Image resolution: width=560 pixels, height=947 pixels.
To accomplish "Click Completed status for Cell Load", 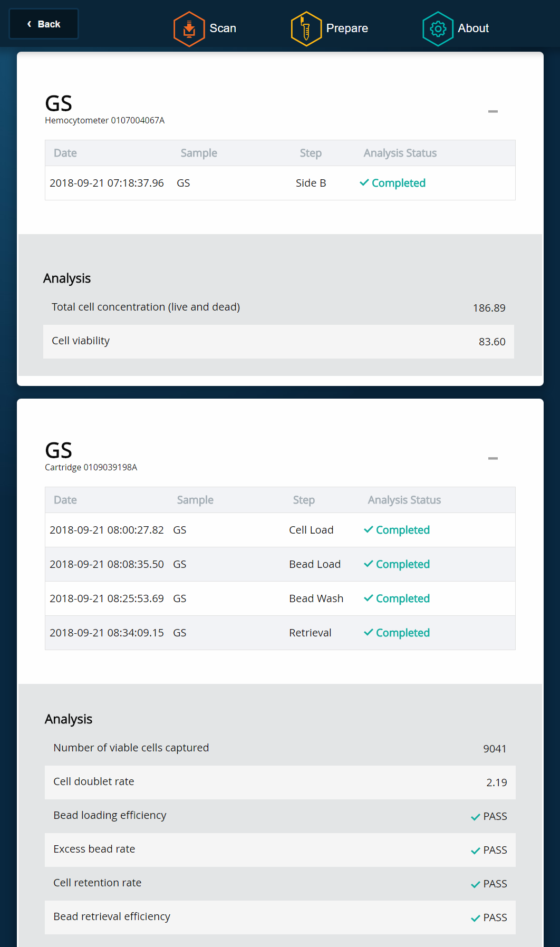I will (x=402, y=530).
